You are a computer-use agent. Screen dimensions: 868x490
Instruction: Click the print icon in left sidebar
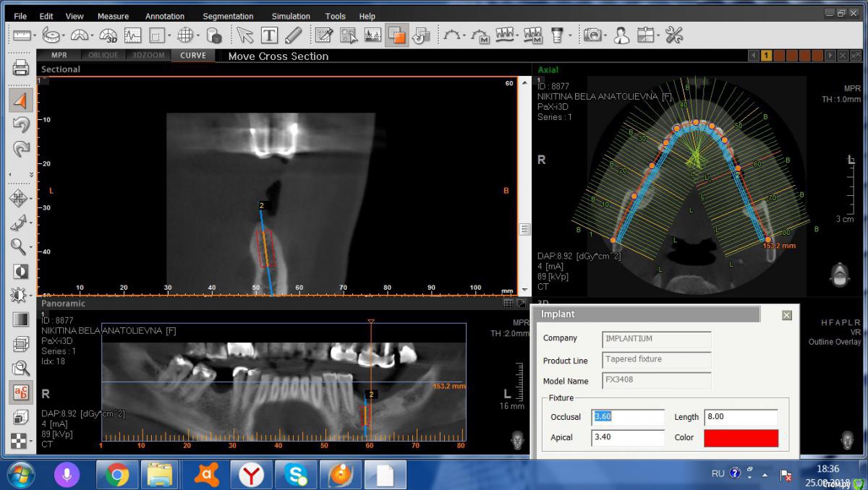click(21, 69)
